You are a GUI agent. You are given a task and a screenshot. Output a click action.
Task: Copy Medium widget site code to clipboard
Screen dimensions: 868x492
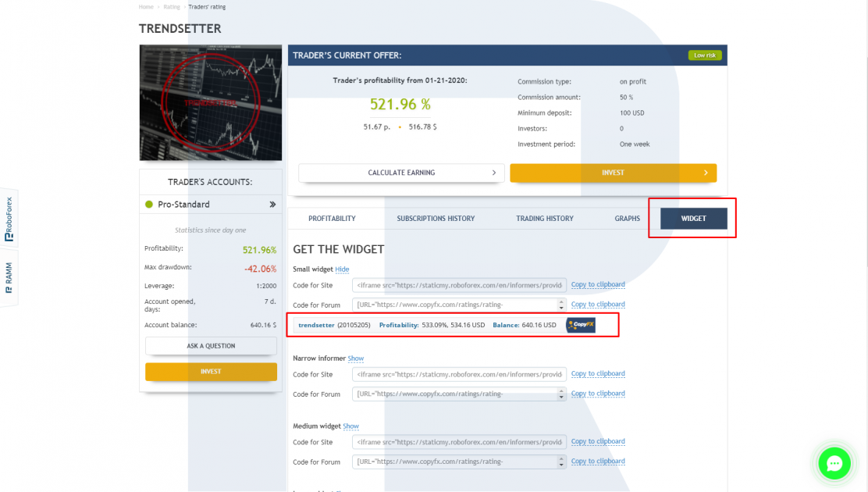tap(598, 441)
